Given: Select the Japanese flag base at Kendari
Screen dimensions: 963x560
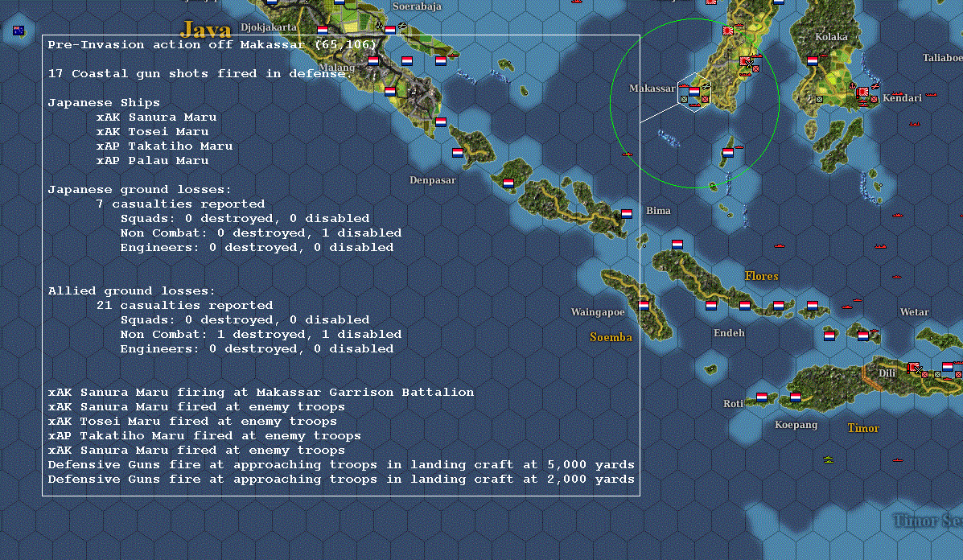Looking at the screenshot, I should (x=863, y=92).
